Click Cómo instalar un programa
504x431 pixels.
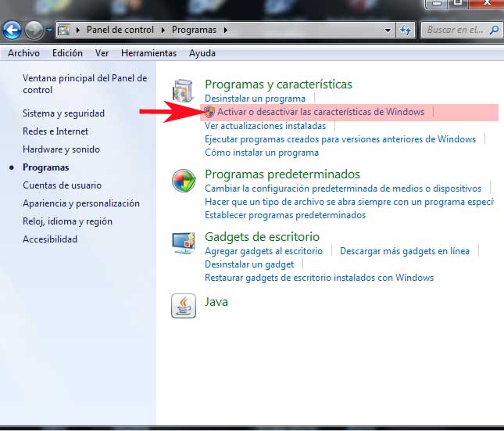pos(262,153)
